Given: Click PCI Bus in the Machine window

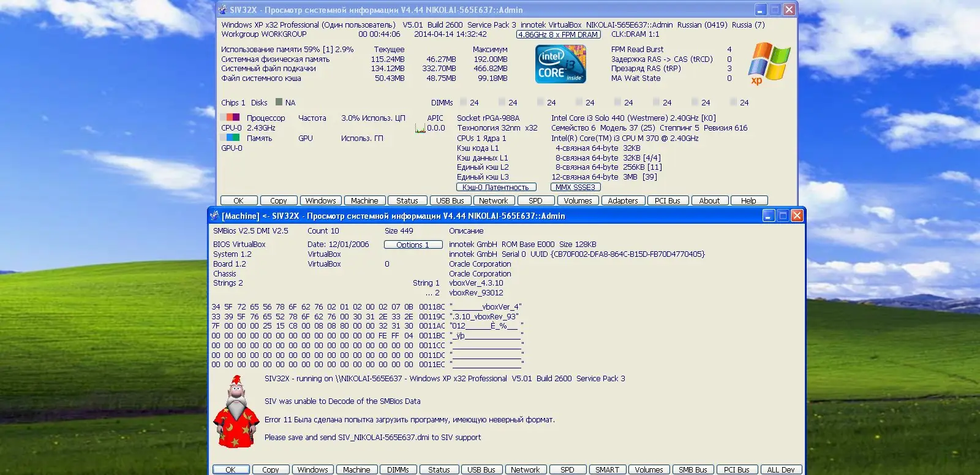Looking at the screenshot, I should click(737, 469).
